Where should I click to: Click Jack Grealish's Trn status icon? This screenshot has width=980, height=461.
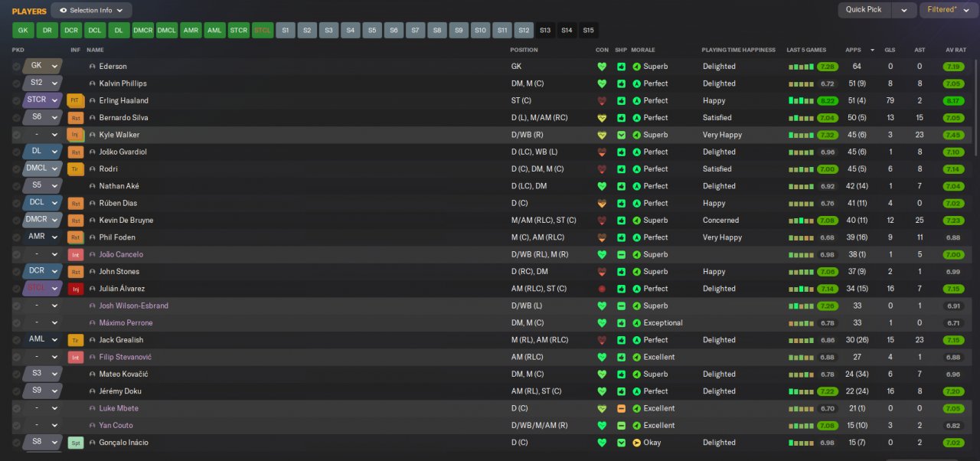[x=75, y=340]
